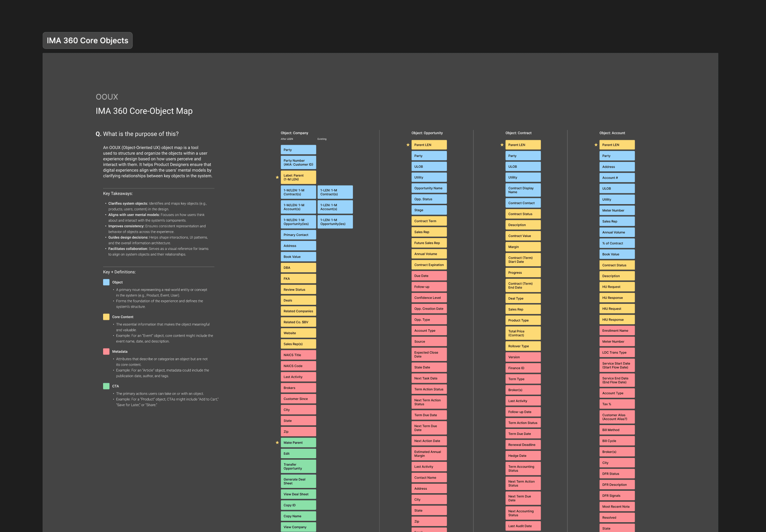
Task: Click the IMA 360 Core-Object Map title text
Action: tap(144, 111)
